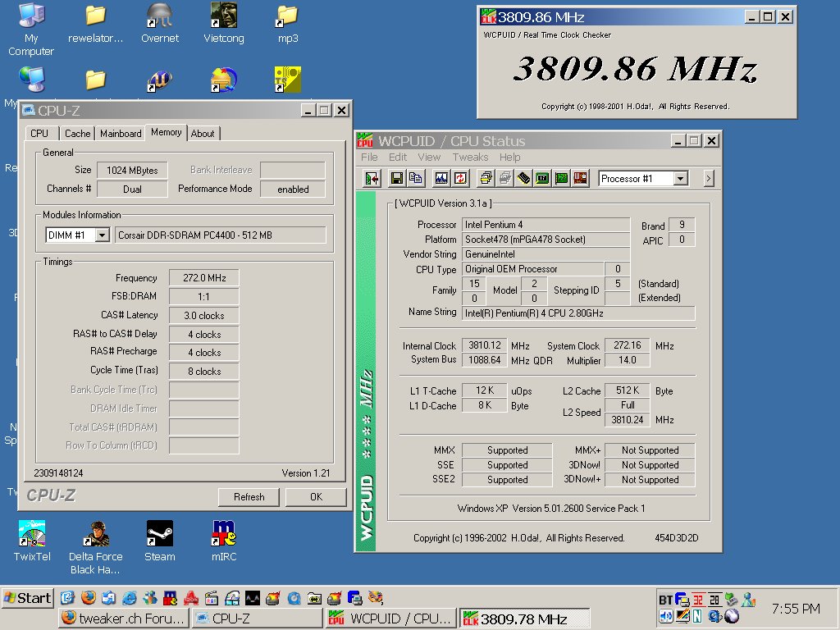Viewport: 840px width, 630px height.
Task: Click the save icon in WCPUID toolbar
Action: pos(397,178)
